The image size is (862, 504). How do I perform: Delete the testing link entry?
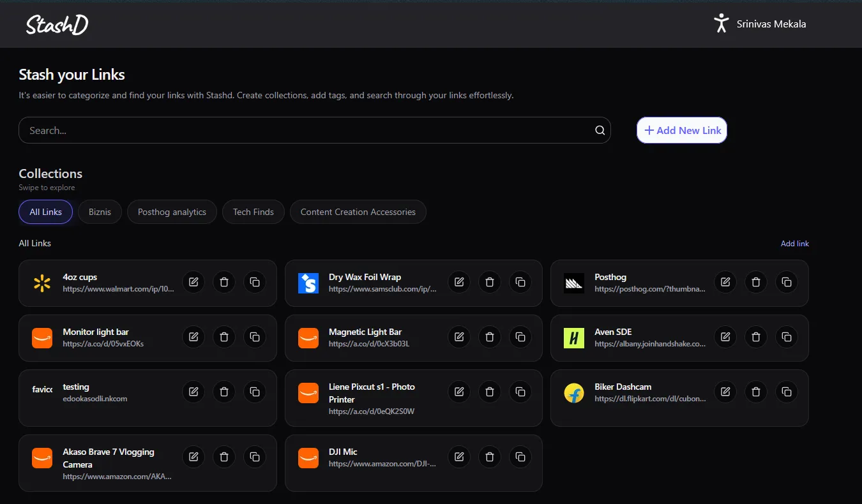pyautogui.click(x=224, y=392)
